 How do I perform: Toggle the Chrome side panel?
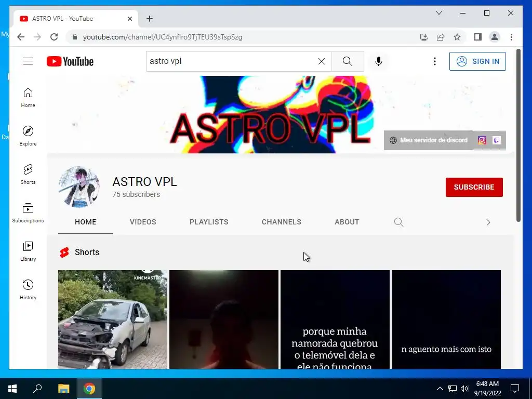[x=478, y=37]
